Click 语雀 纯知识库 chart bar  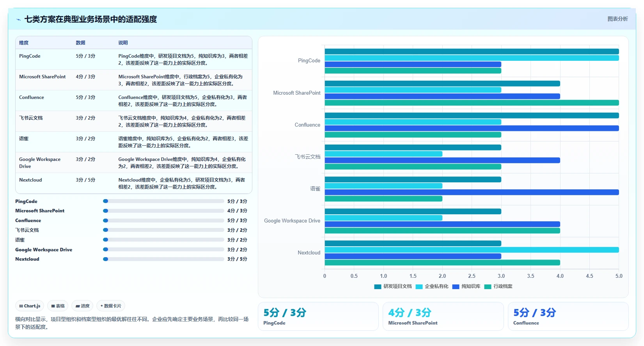tap(472, 192)
